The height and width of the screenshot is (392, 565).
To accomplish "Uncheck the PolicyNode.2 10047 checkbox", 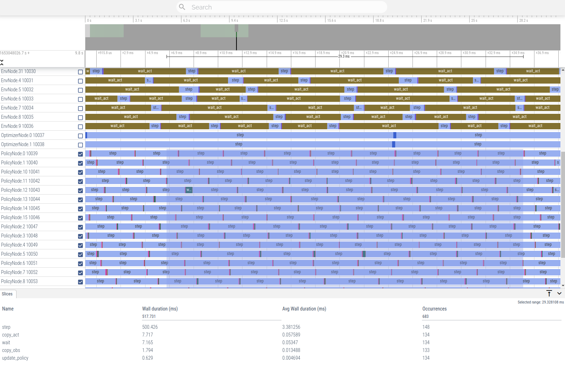I will 80,227.
